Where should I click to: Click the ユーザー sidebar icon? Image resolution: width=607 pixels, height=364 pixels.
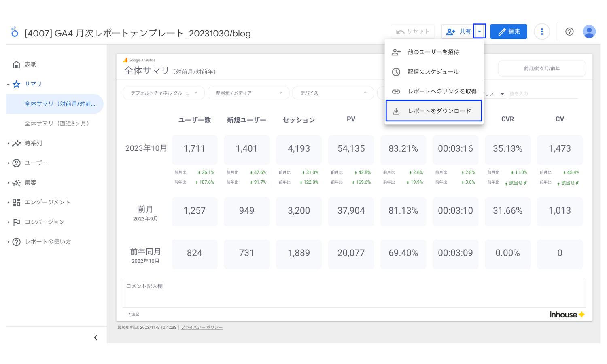pos(16,163)
